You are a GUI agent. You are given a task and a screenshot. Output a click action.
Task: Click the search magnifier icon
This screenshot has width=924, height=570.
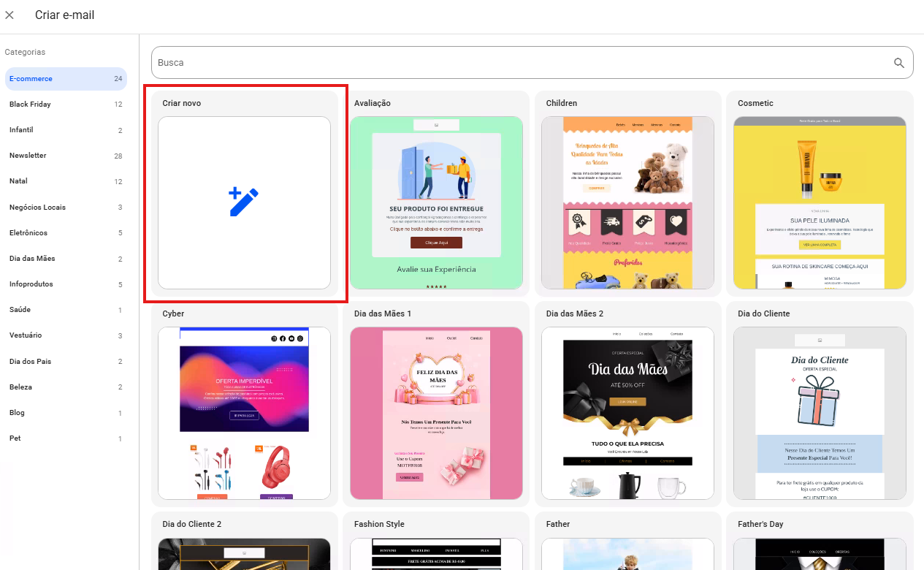pos(899,63)
